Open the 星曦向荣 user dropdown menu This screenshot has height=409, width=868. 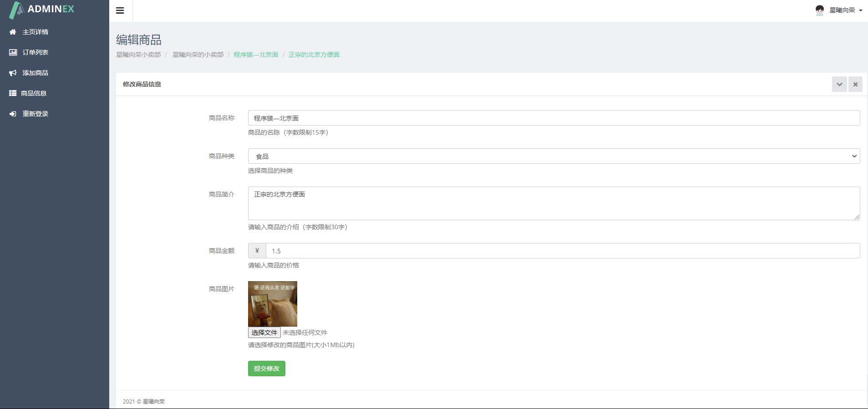point(845,10)
